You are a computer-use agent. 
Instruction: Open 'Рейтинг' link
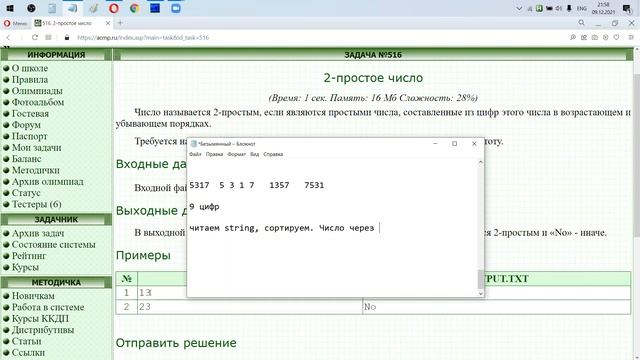29,256
